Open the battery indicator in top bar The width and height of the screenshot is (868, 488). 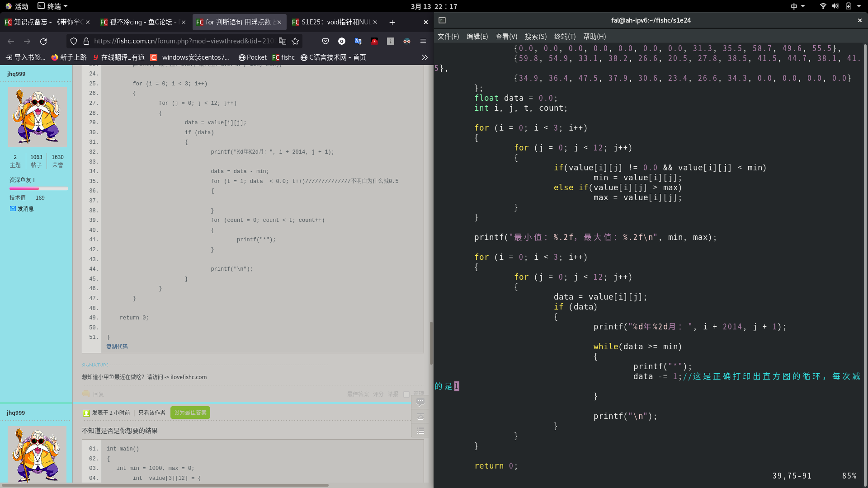tap(848, 6)
